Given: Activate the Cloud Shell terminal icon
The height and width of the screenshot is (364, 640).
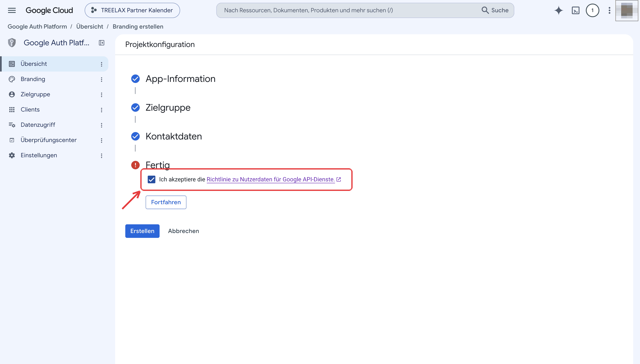Looking at the screenshot, I should [575, 10].
